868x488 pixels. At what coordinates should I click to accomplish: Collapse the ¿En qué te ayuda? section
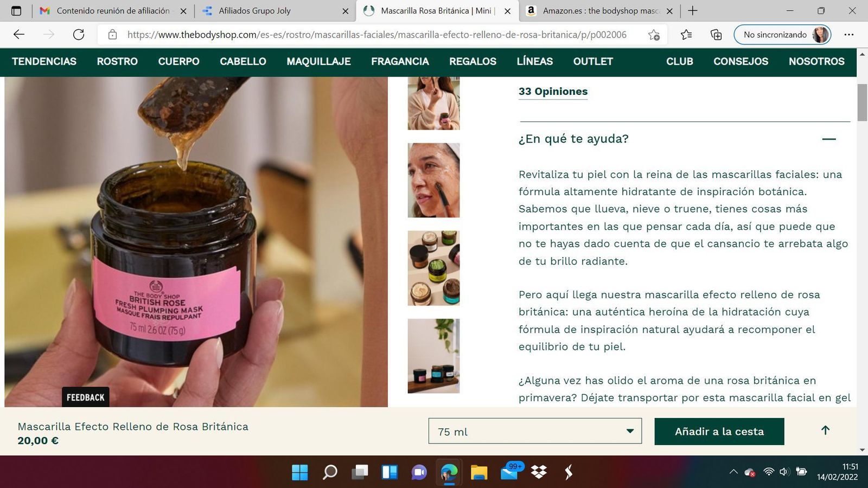pyautogui.click(x=829, y=139)
